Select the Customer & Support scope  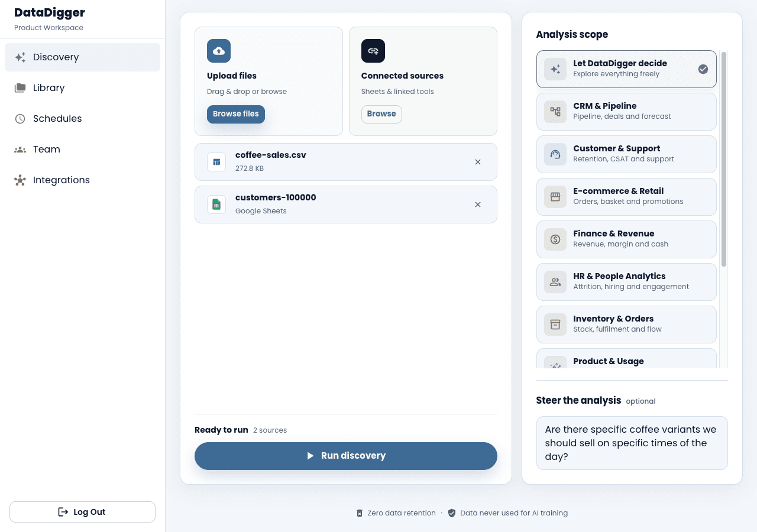(626, 154)
